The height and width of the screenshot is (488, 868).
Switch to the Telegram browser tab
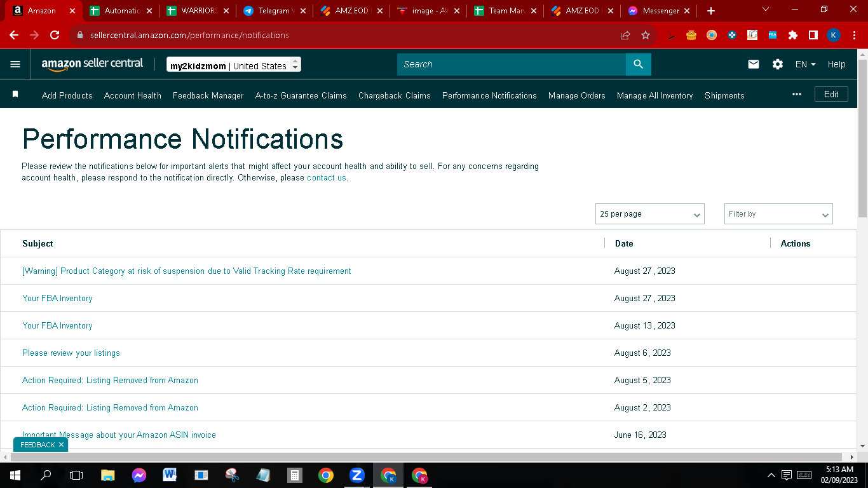coord(274,11)
